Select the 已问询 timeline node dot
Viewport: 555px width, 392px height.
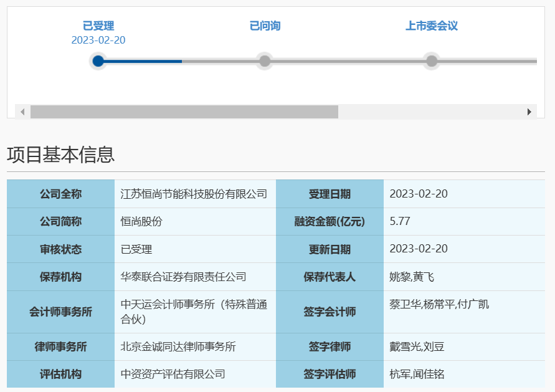[x=265, y=61]
